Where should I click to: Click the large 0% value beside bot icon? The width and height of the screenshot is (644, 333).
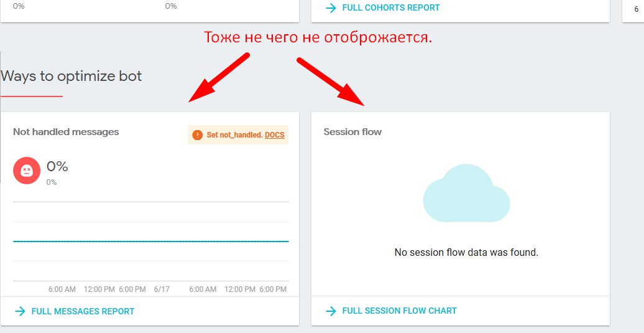(x=57, y=167)
